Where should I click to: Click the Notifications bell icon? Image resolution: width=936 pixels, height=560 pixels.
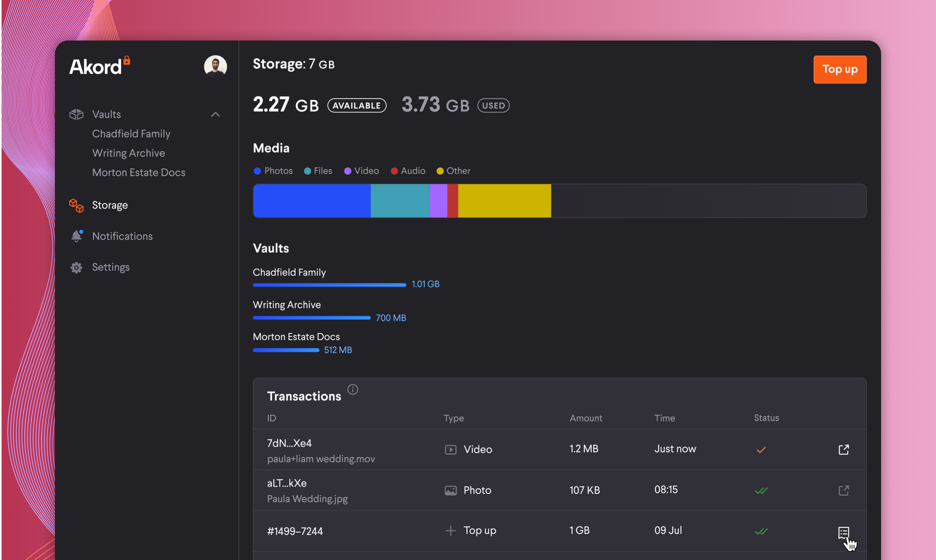coord(76,236)
